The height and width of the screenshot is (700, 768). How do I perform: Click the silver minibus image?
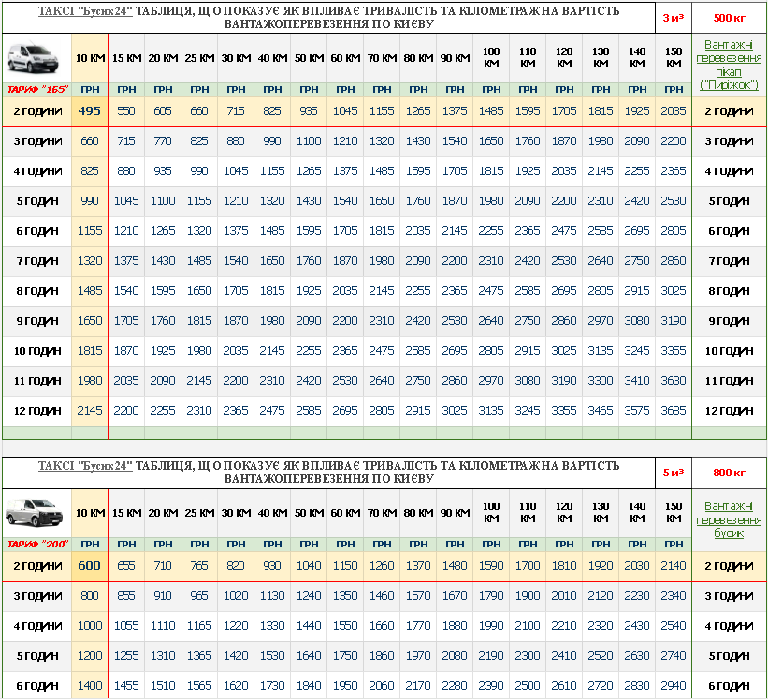[x=36, y=513]
